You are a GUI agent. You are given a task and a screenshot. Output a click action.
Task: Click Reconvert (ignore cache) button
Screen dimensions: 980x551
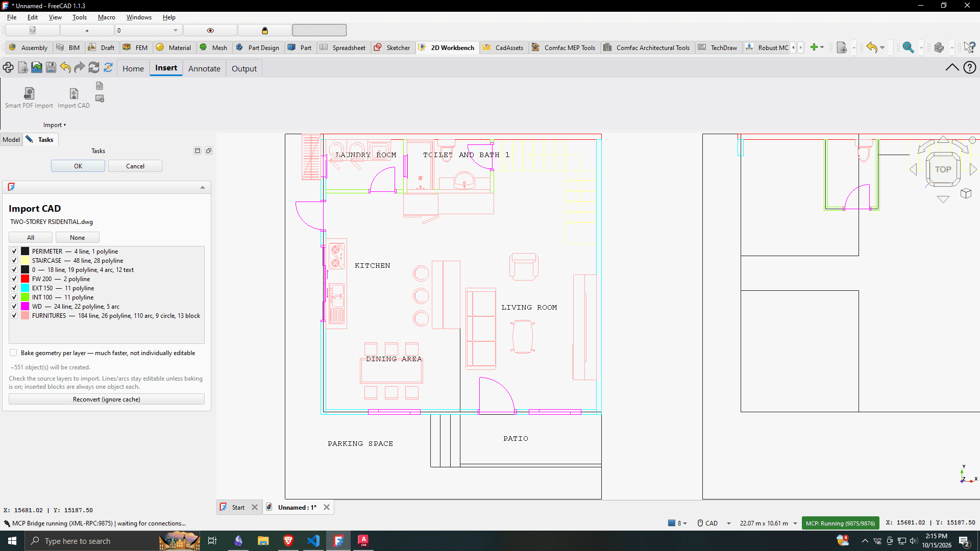click(x=107, y=399)
